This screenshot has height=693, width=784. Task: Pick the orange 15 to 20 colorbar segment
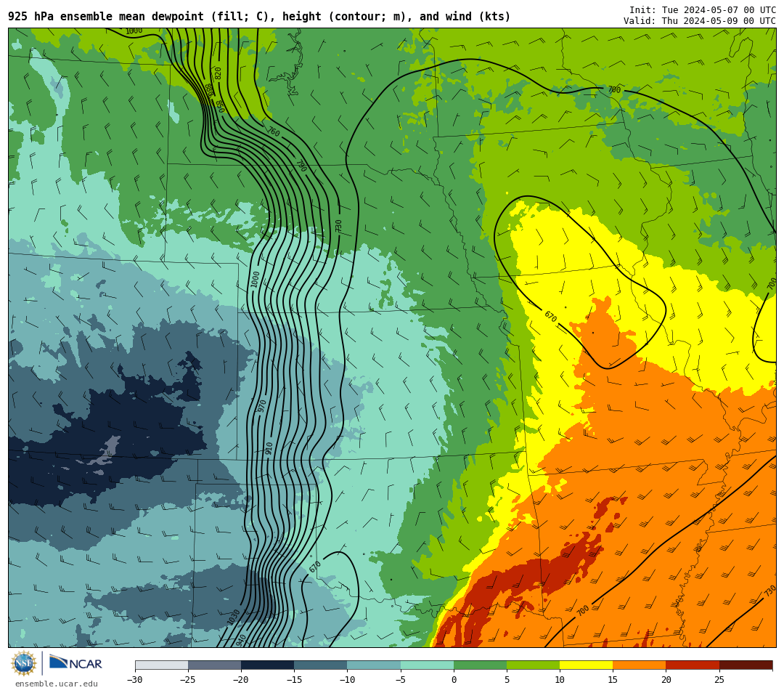pos(640,665)
